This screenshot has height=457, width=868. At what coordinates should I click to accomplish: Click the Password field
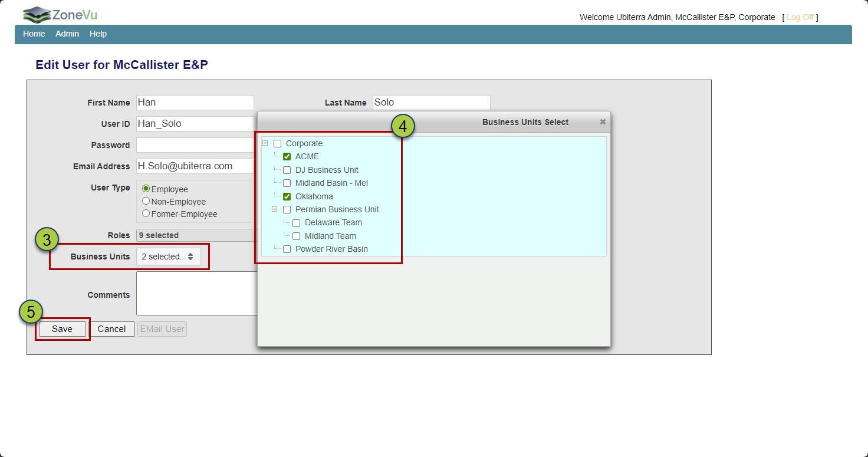point(195,145)
